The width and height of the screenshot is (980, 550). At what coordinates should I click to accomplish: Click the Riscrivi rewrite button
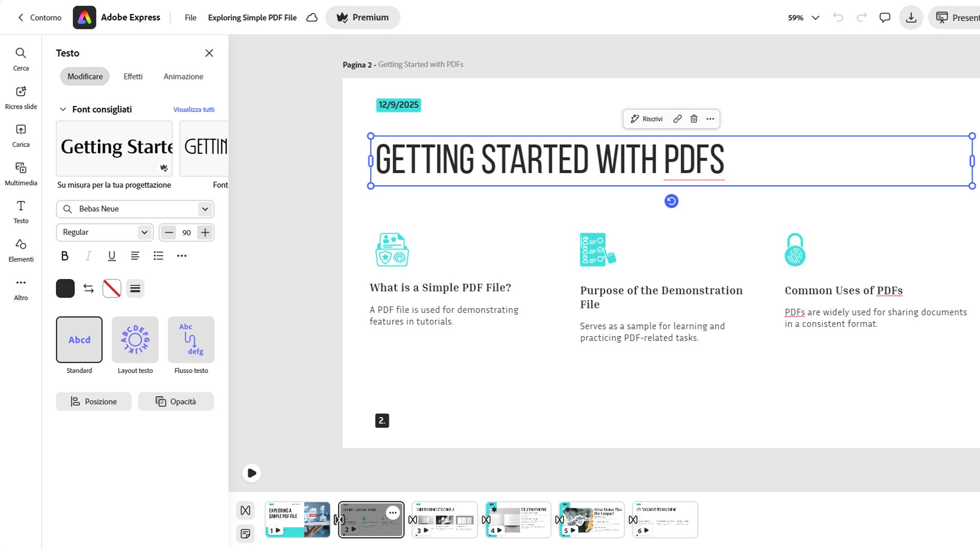point(646,119)
